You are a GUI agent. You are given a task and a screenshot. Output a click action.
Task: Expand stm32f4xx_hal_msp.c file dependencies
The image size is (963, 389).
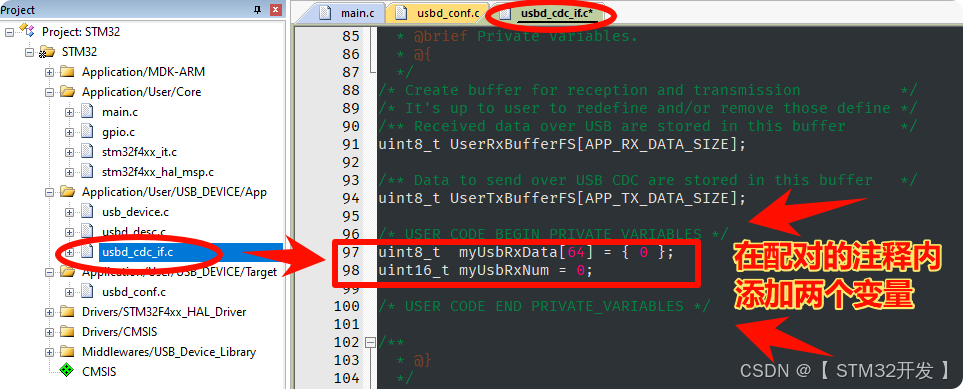(x=69, y=172)
